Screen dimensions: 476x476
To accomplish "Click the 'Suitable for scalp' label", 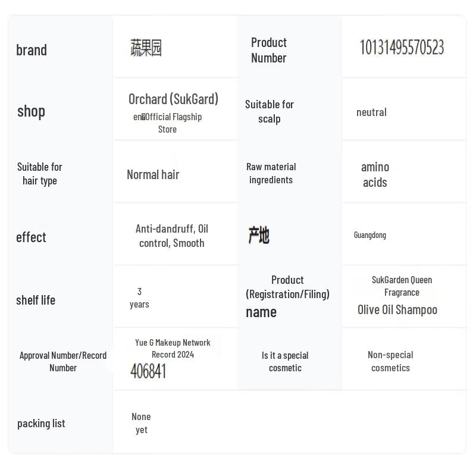I will coord(270,111).
